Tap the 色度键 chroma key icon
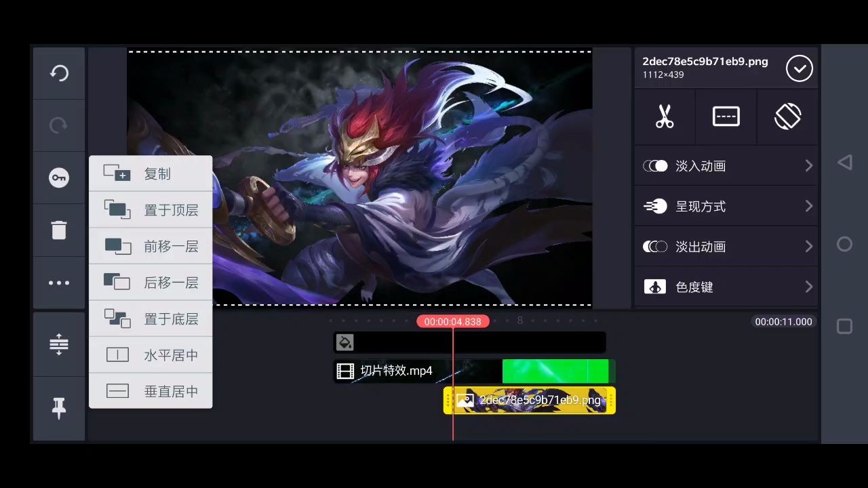 tap(655, 287)
